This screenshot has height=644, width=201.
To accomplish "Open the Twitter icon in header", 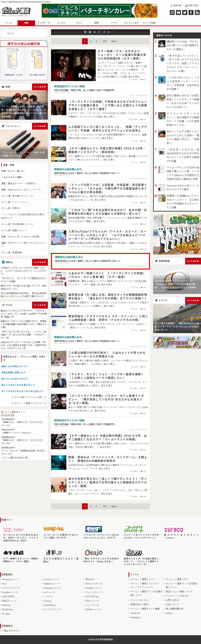I will [x=185, y=12].
